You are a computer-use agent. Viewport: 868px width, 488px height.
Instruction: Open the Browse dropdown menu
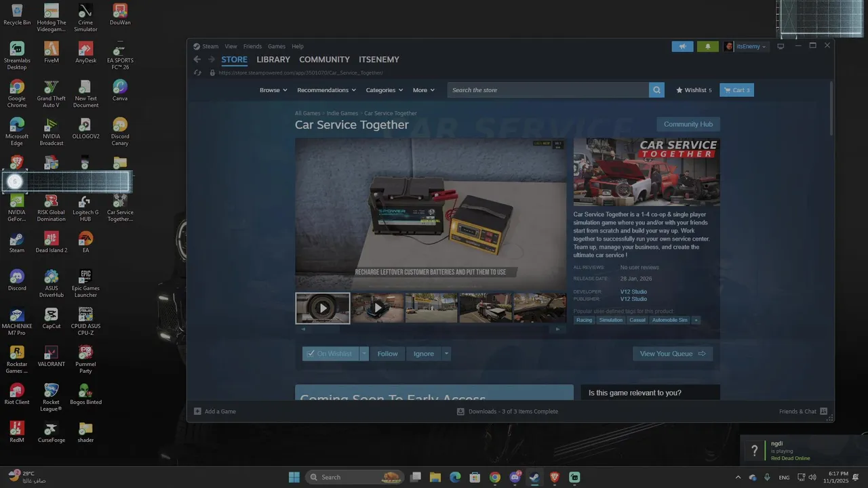273,90
